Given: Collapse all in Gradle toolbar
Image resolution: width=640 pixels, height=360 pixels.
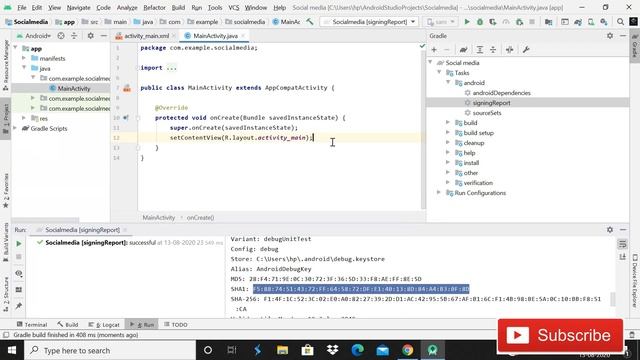Looking at the screenshot, I should [x=493, y=50].
